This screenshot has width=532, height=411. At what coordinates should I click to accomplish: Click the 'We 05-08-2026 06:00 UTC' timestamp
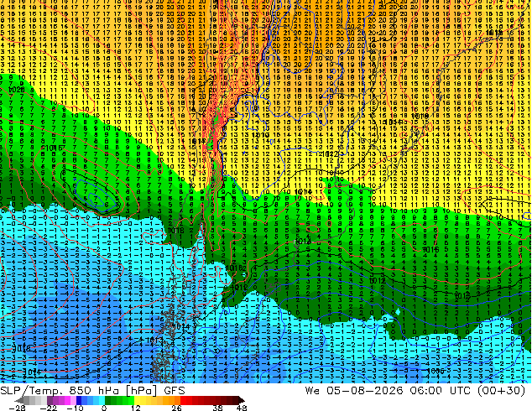coord(389,391)
